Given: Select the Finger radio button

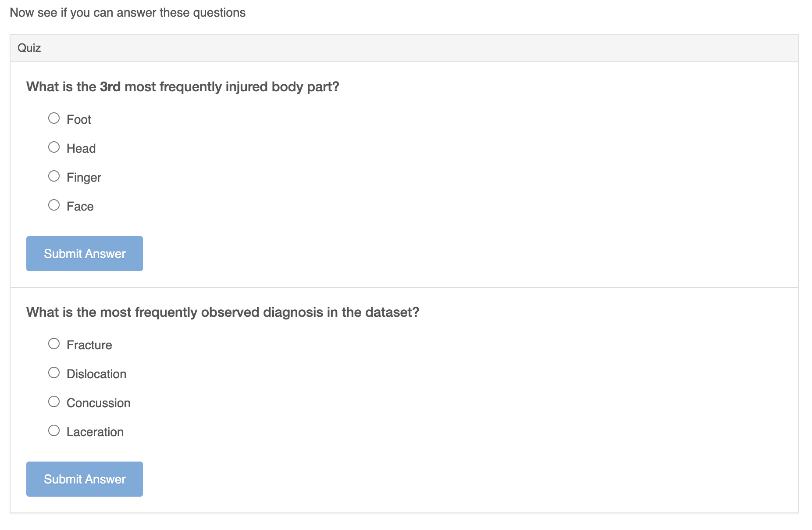Looking at the screenshot, I should (54, 175).
